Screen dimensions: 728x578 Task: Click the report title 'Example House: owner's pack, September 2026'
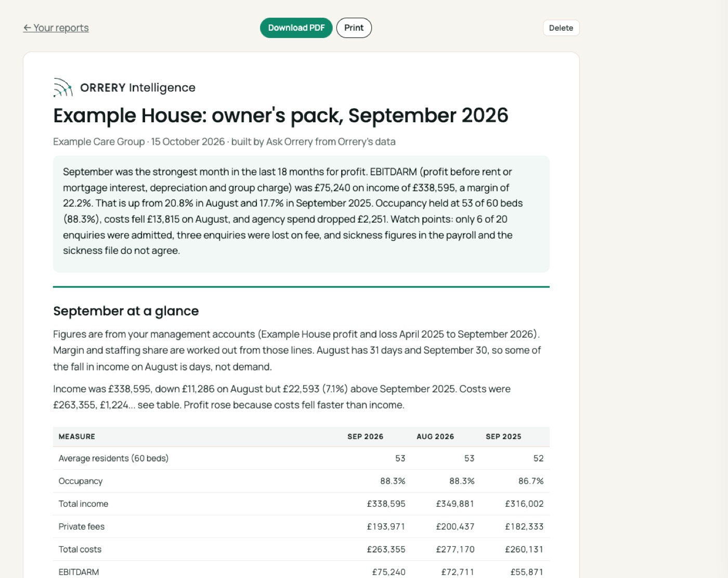tap(281, 115)
